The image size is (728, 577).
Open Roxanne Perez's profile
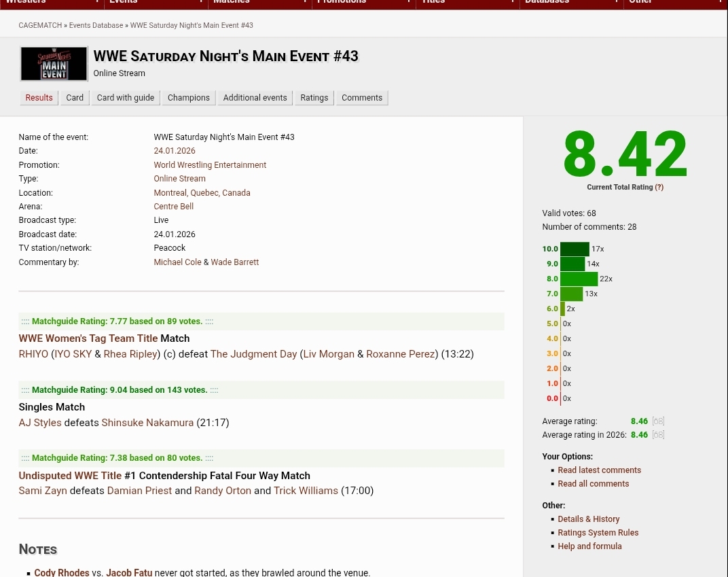[400, 354]
